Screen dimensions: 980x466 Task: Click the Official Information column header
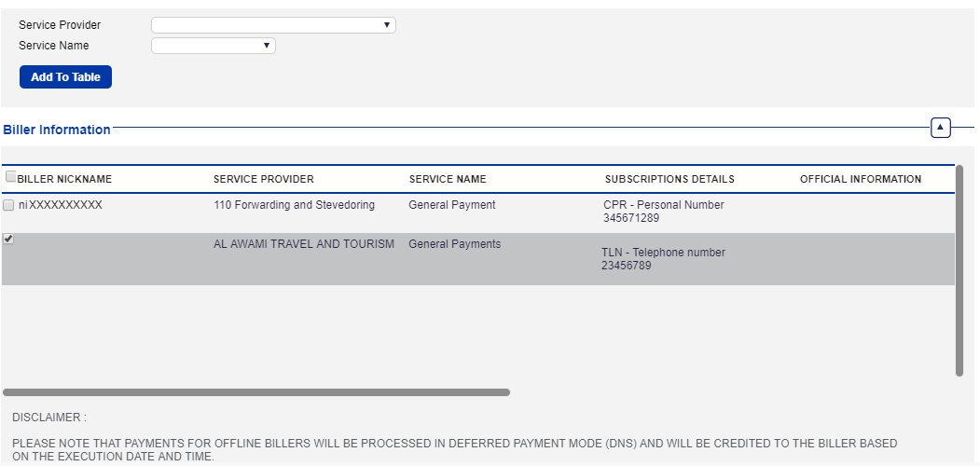point(860,179)
